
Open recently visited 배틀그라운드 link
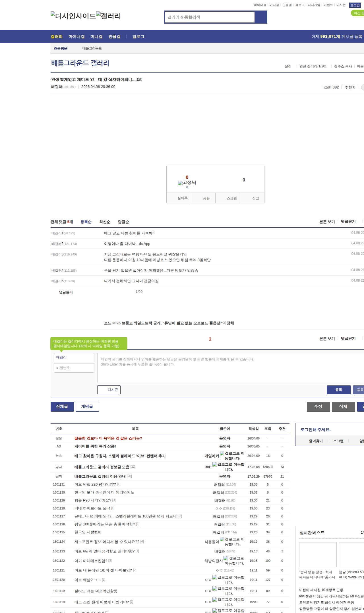(92, 48)
